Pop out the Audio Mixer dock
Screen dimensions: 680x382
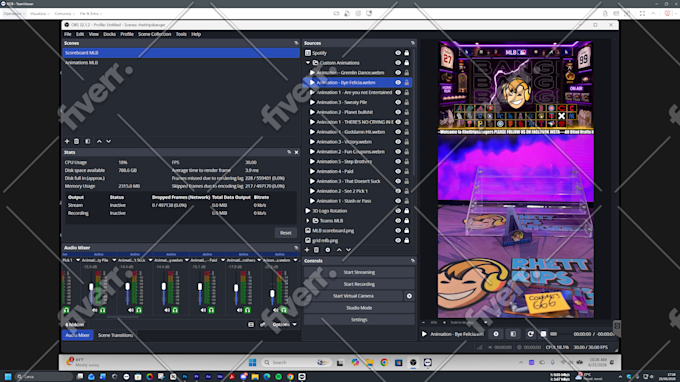point(297,248)
